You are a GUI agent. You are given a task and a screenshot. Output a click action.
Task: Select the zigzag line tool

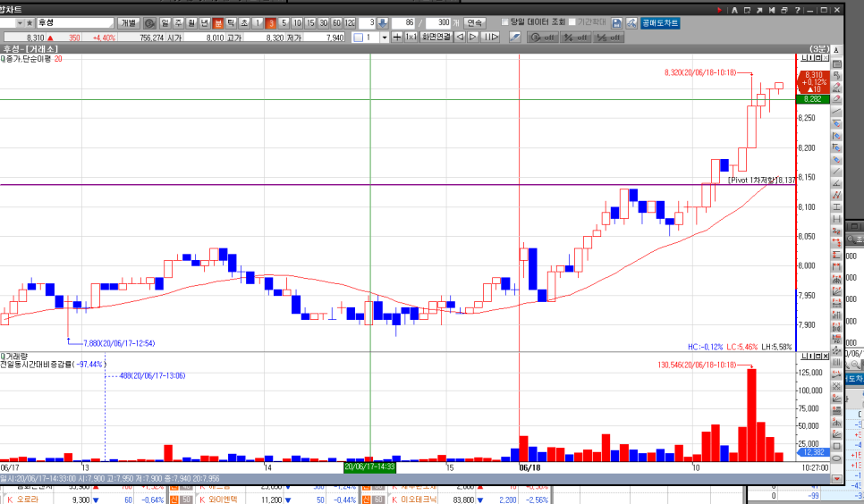pos(836,195)
